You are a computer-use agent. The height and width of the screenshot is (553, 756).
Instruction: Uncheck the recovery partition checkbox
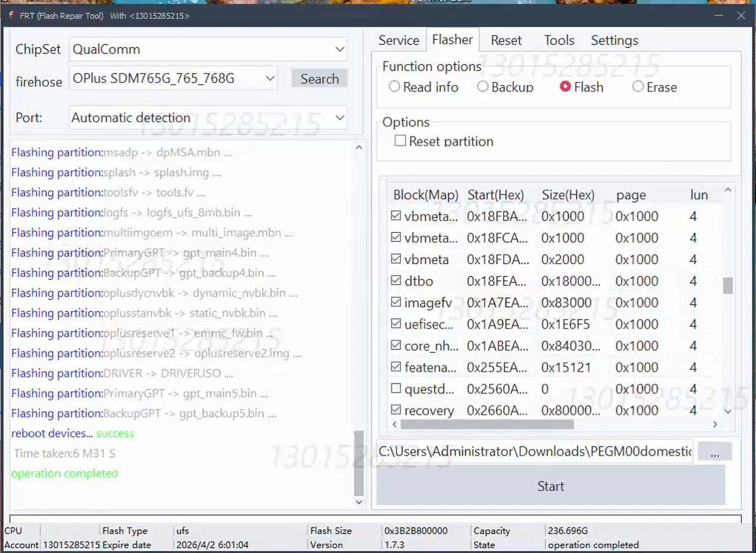pos(396,410)
